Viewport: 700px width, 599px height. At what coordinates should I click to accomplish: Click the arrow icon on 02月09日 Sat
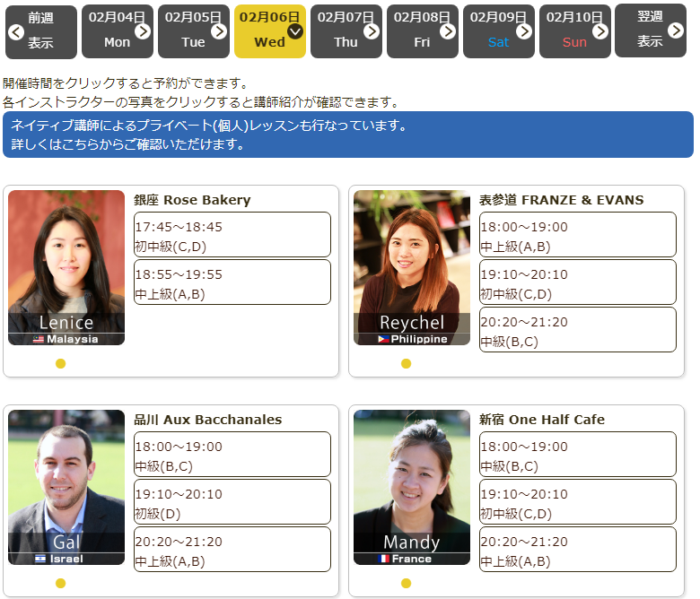pyautogui.click(x=524, y=32)
